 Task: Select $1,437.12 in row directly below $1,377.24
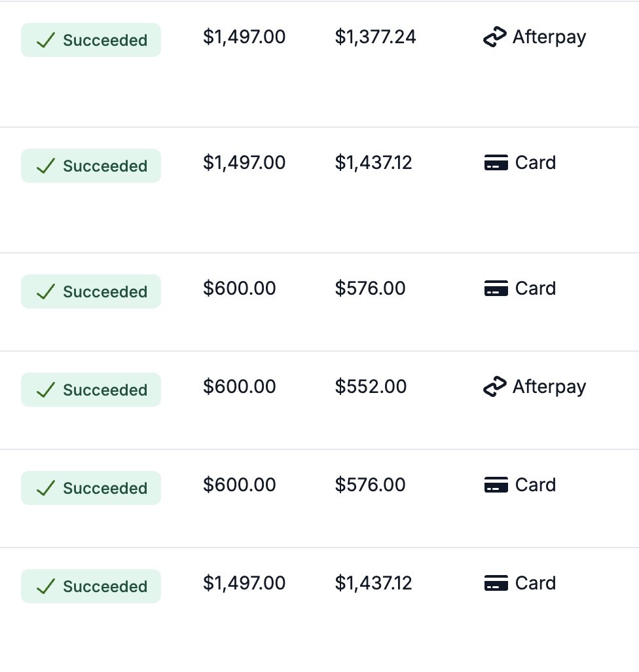[374, 163]
